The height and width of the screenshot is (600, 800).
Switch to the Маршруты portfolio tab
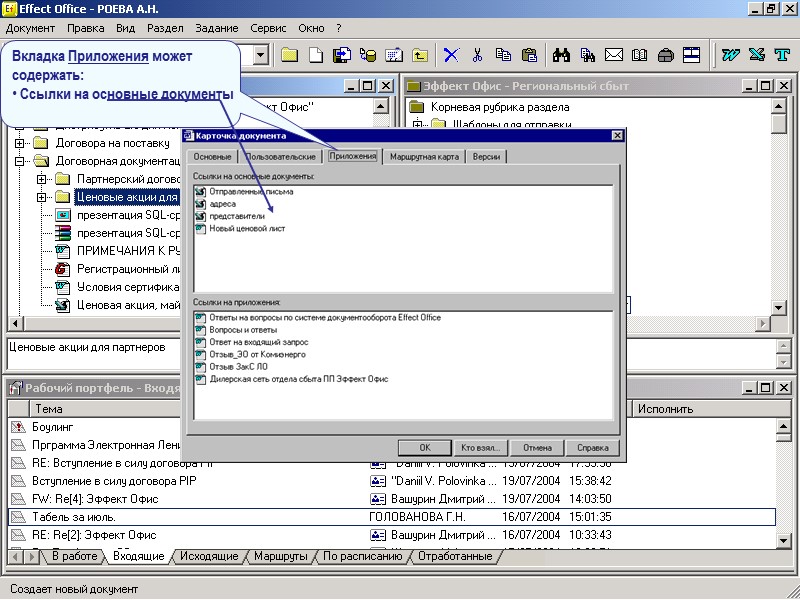click(281, 556)
